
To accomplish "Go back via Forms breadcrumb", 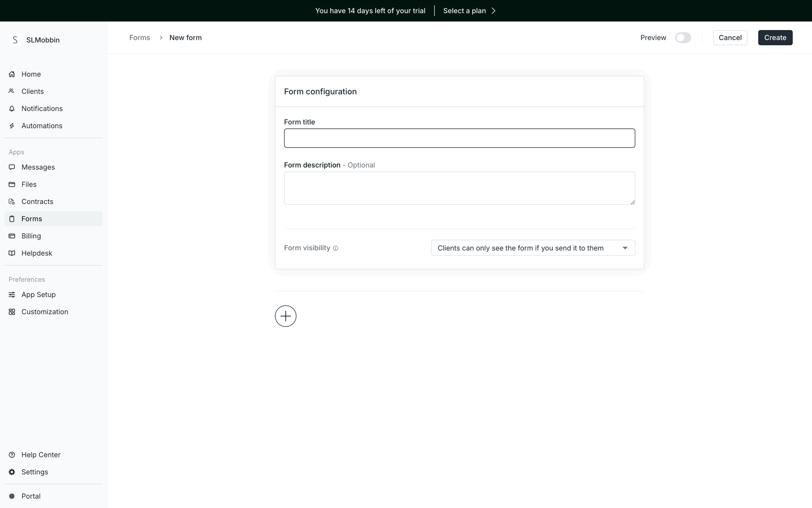I will click(140, 38).
